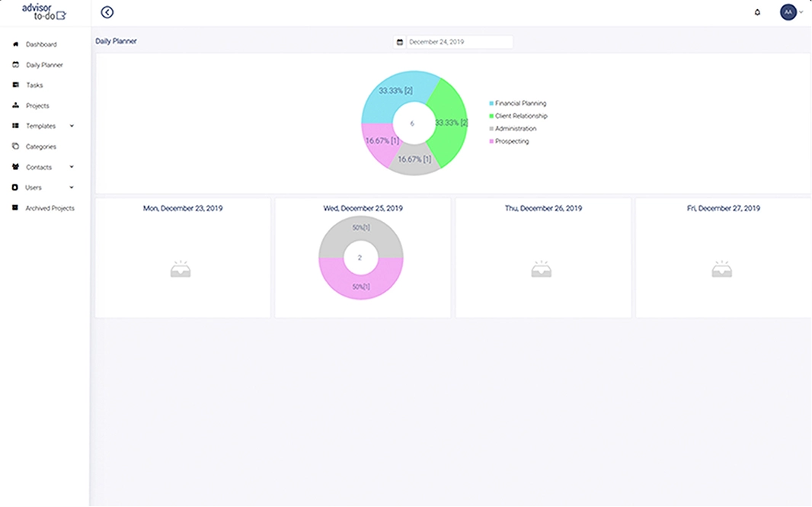Screen dimensions: 812x507
Task: Toggle Prospecting legend entry
Action: 511,141
